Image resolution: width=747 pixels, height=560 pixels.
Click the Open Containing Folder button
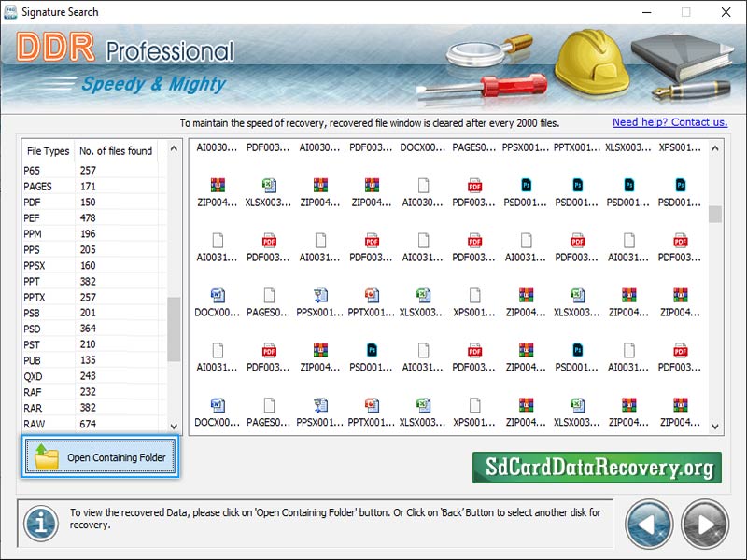pyautogui.click(x=99, y=457)
